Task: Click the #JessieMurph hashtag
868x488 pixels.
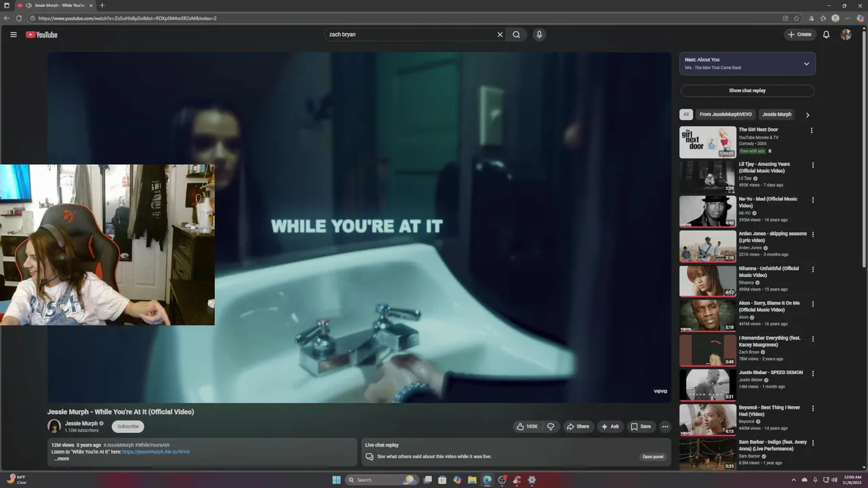Action: pyautogui.click(x=119, y=445)
